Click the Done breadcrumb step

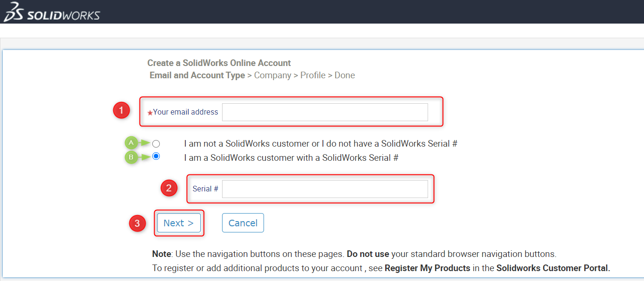pyautogui.click(x=345, y=75)
